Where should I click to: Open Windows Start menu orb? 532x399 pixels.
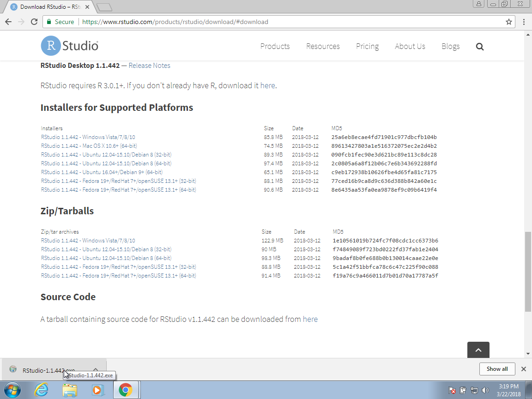12,390
